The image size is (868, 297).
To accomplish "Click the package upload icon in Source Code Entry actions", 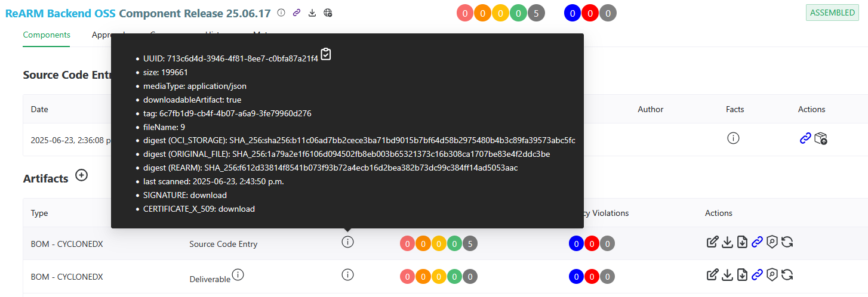I will click(x=821, y=138).
